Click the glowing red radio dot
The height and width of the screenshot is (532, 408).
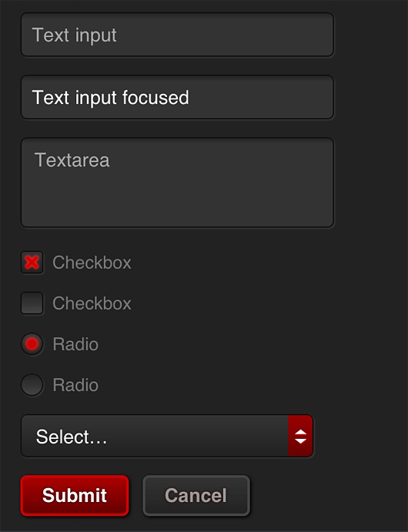point(32,344)
